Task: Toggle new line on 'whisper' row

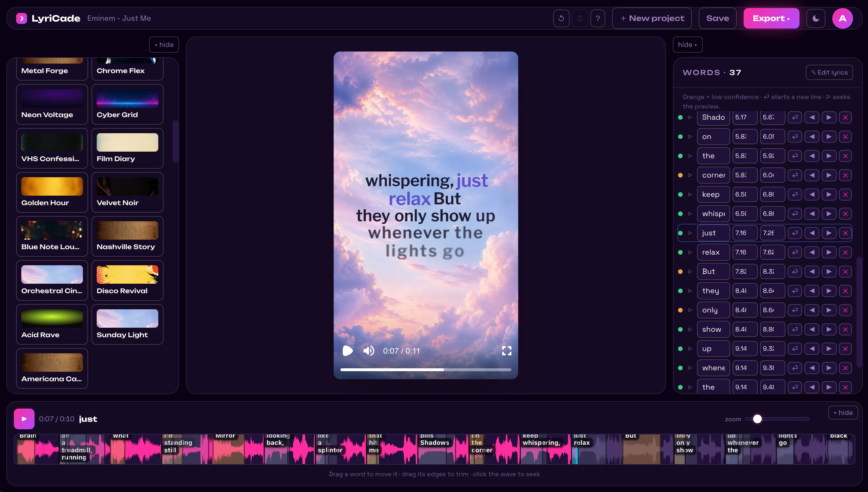Action: point(795,214)
